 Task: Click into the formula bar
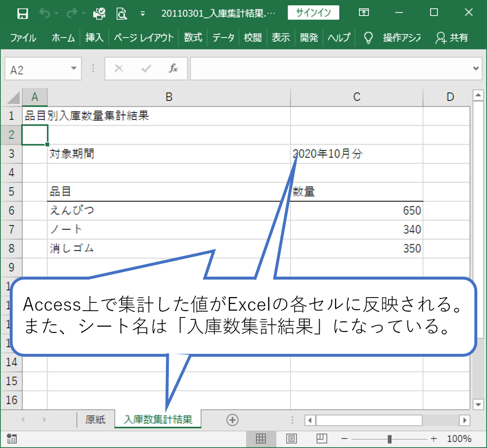point(331,68)
